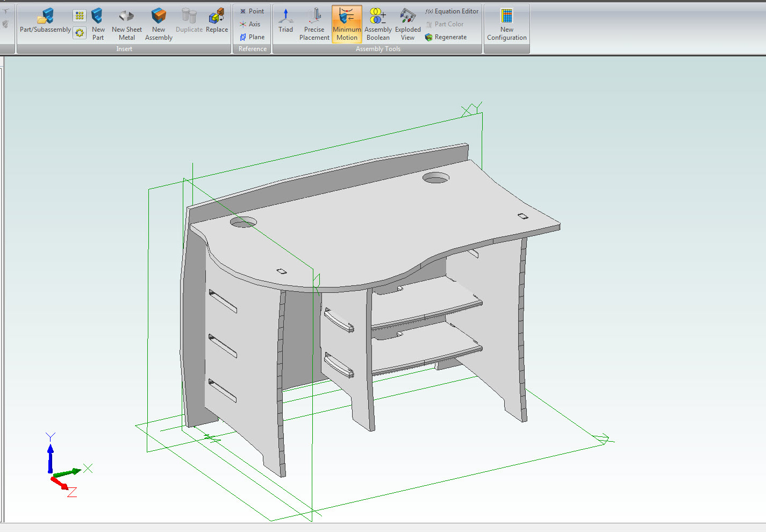Regenerate the assembly model
Viewport: 766px width, 532px height.
pyautogui.click(x=446, y=37)
